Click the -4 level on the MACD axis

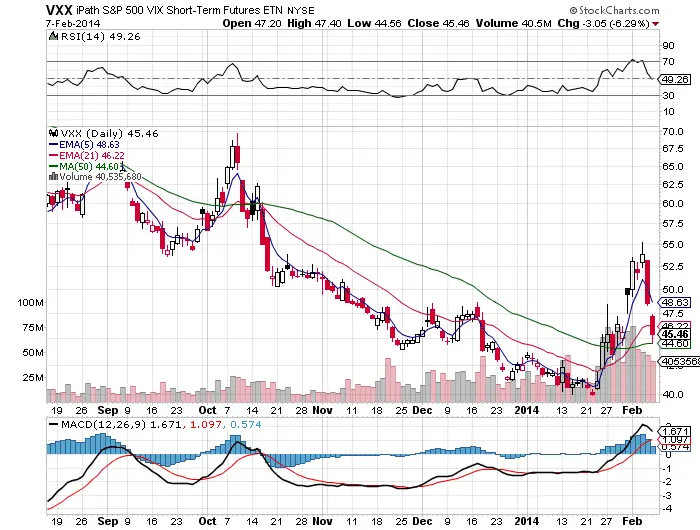[667, 509]
